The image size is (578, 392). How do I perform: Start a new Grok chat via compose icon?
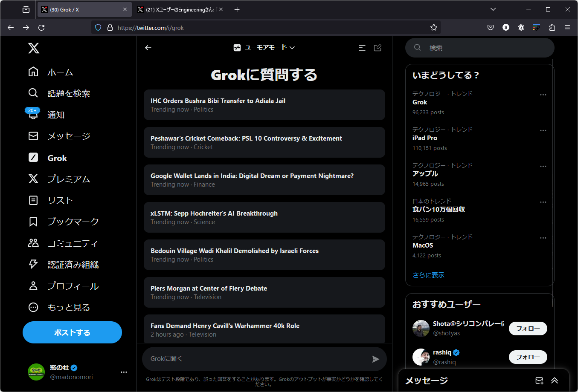click(x=378, y=48)
